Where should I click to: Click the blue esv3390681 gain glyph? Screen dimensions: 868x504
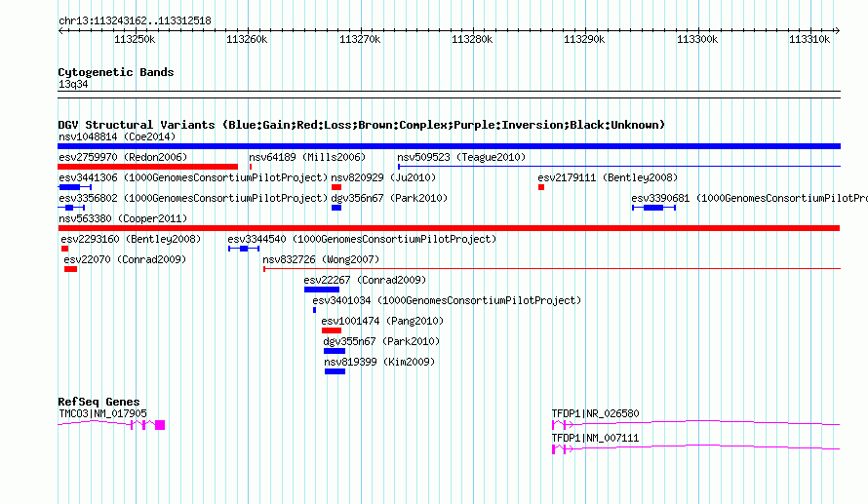pyautogui.click(x=653, y=208)
